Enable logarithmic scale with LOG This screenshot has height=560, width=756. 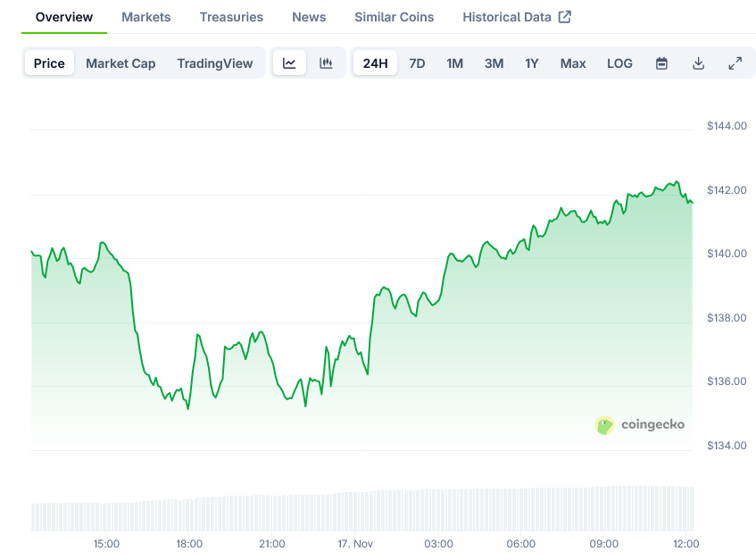point(619,63)
